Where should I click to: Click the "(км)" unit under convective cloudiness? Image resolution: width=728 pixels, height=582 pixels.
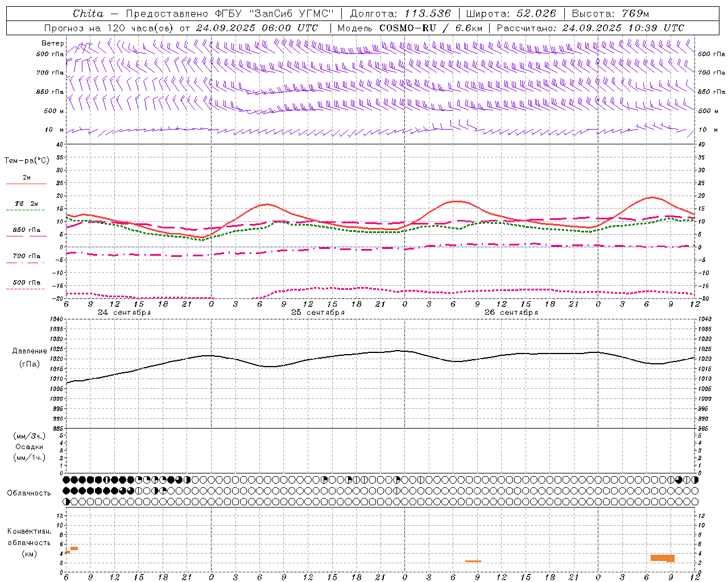click(30, 554)
